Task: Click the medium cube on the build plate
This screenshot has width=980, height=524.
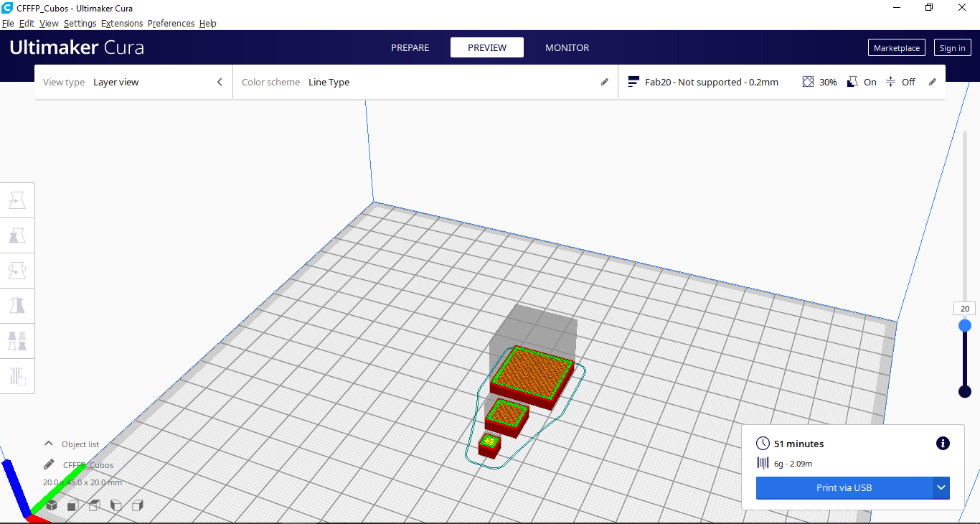Action: (508, 418)
